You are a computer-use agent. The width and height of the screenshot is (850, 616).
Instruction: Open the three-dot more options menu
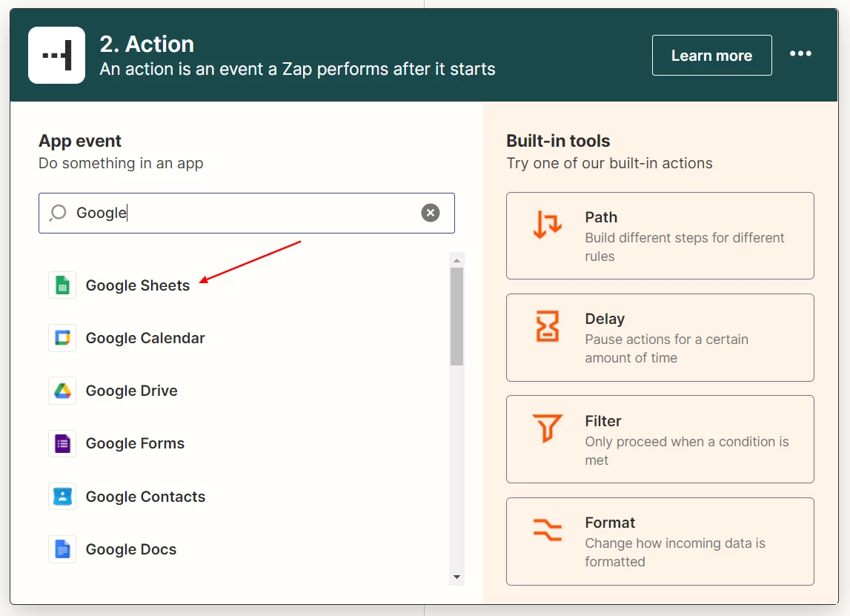click(800, 53)
